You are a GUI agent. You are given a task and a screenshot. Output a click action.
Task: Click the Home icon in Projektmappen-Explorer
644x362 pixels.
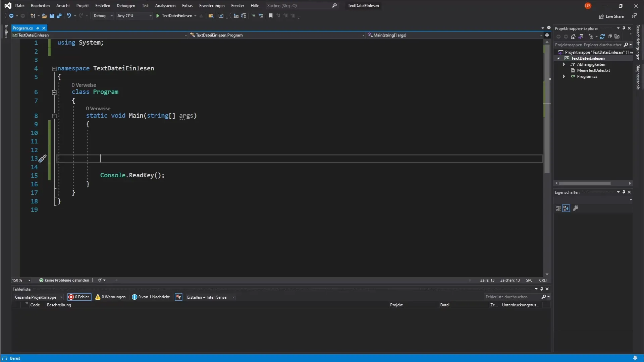pos(573,37)
